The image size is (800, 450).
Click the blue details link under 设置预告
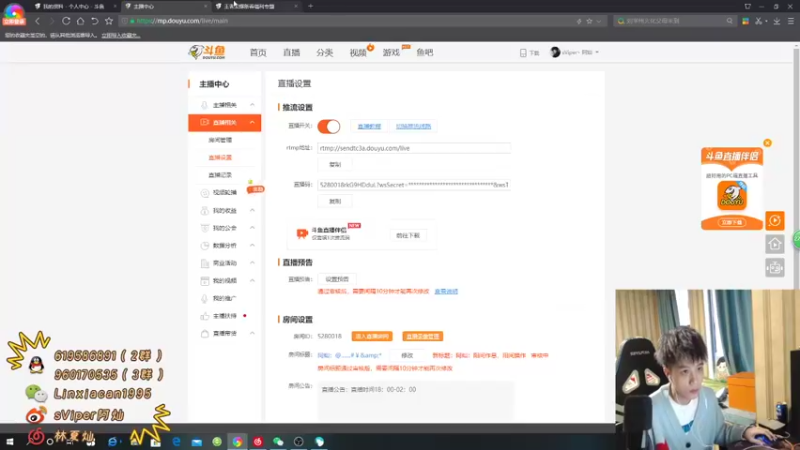click(446, 291)
